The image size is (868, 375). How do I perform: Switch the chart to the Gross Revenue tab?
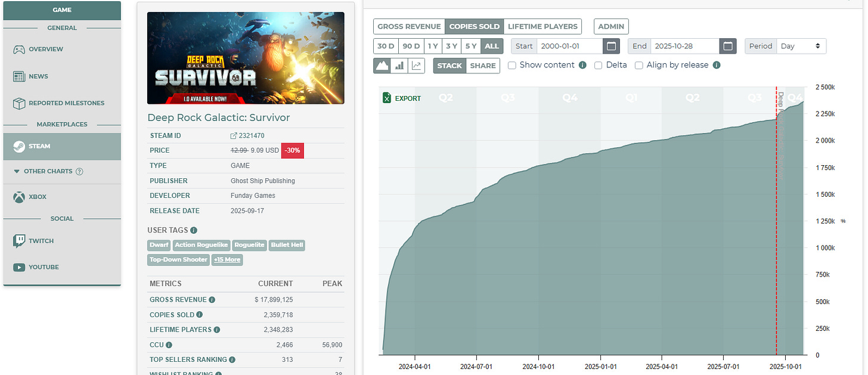coord(409,26)
